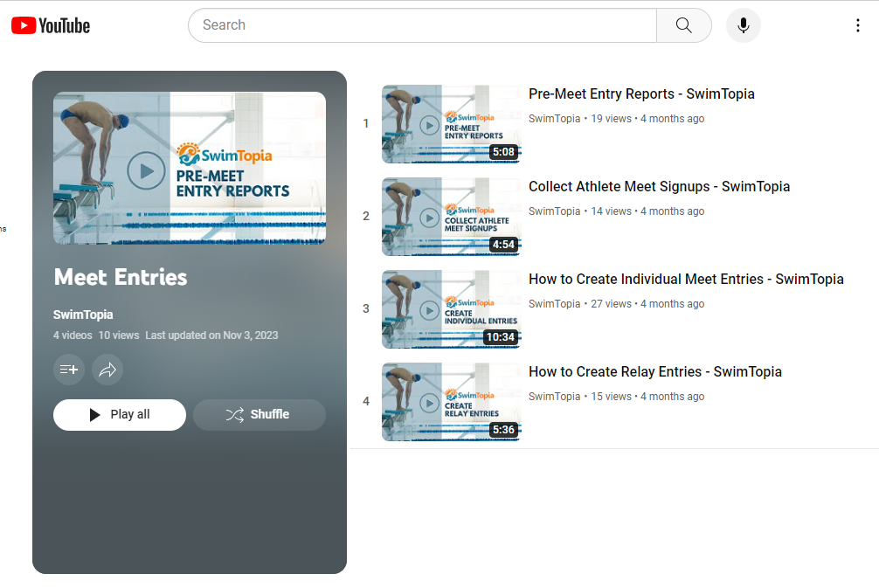The image size is (879, 588).
Task: Open the large playlist cover thumbnail
Action: [x=190, y=169]
